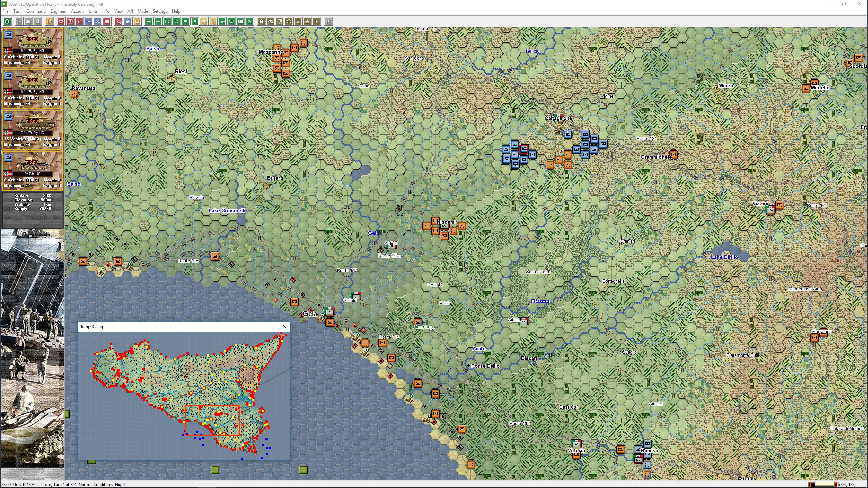Click the alarm clock next-turn icon
Viewport: 868px width, 488px height.
(x=49, y=22)
